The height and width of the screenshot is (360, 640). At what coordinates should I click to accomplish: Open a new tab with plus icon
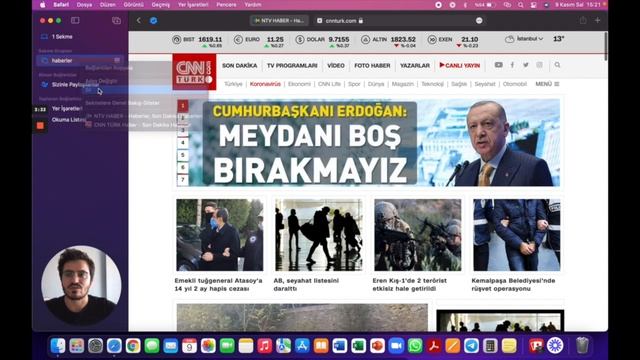tap(598, 20)
